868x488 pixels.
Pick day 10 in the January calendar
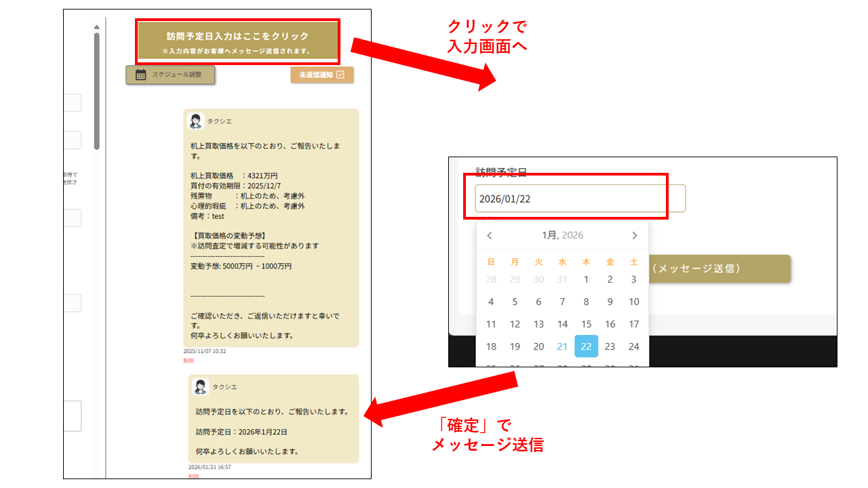[633, 302]
